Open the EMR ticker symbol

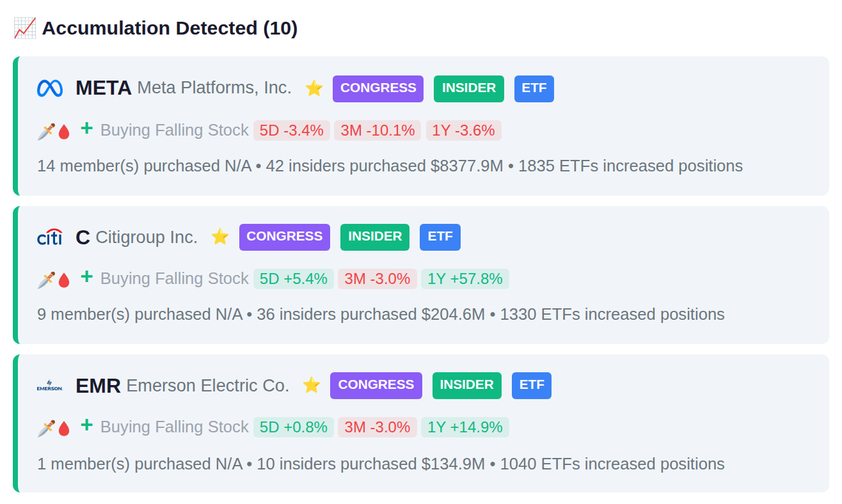[98, 386]
